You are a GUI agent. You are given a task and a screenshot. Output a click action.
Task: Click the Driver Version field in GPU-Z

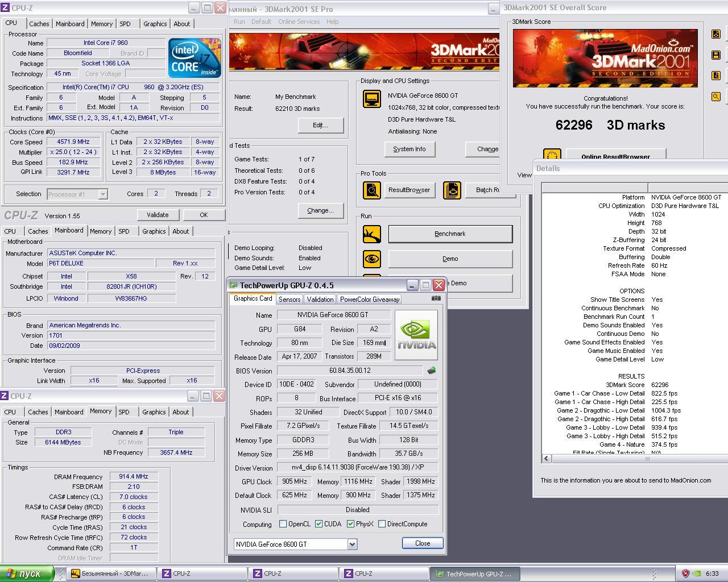[x=358, y=468]
